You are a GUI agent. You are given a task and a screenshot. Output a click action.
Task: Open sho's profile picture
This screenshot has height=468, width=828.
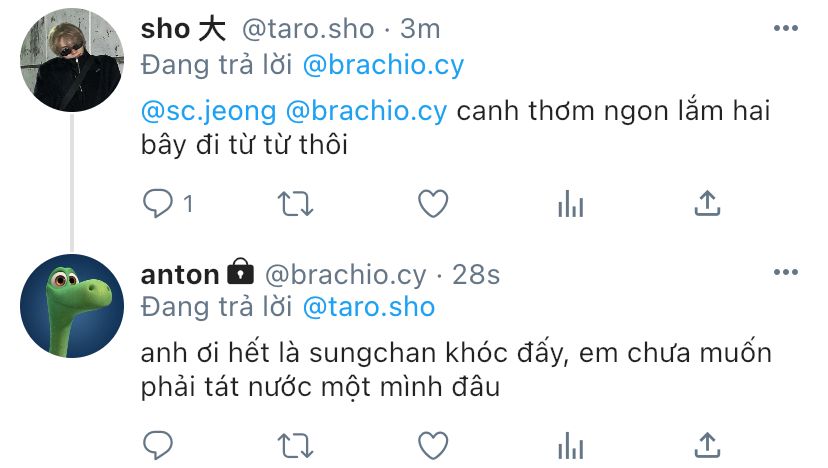pos(72,60)
